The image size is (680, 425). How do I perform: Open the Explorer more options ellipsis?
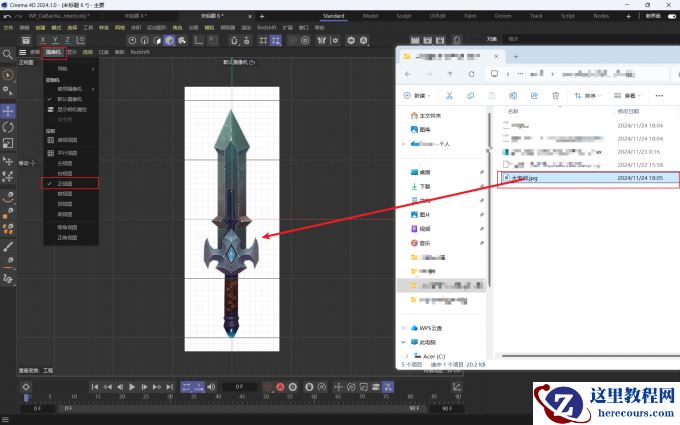coord(659,95)
